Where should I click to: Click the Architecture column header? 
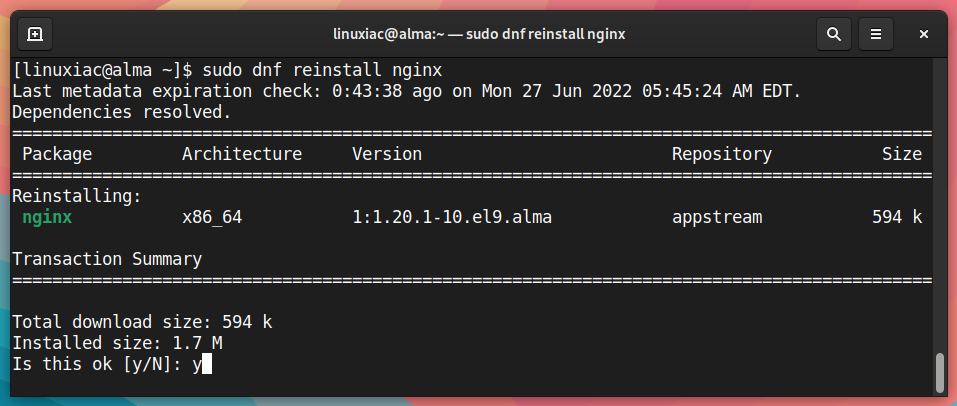coord(242,154)
